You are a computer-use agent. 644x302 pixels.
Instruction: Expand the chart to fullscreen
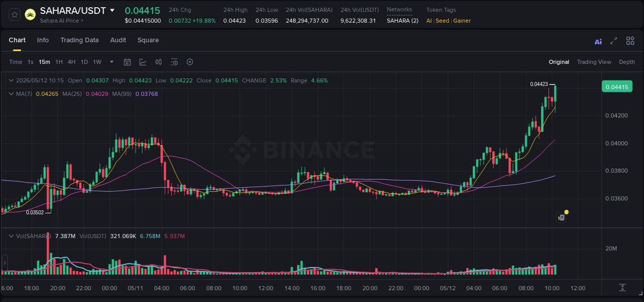[x=614, y=41]
